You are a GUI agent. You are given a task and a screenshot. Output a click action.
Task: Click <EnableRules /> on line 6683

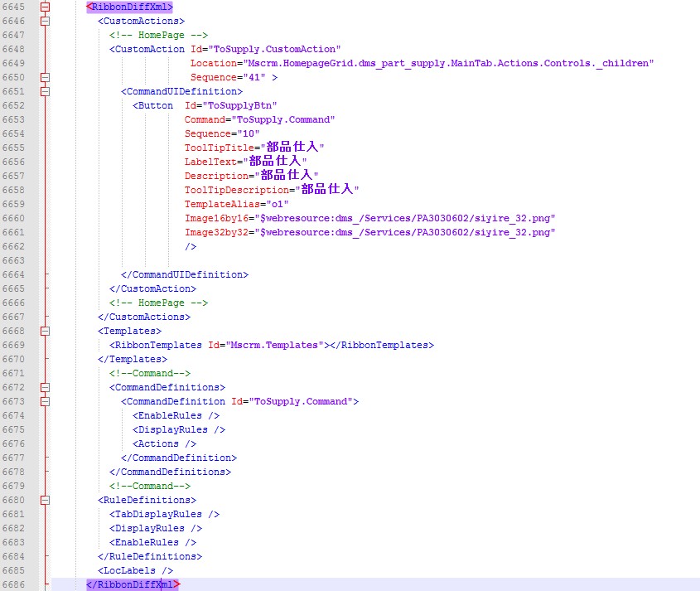(152, 542)
